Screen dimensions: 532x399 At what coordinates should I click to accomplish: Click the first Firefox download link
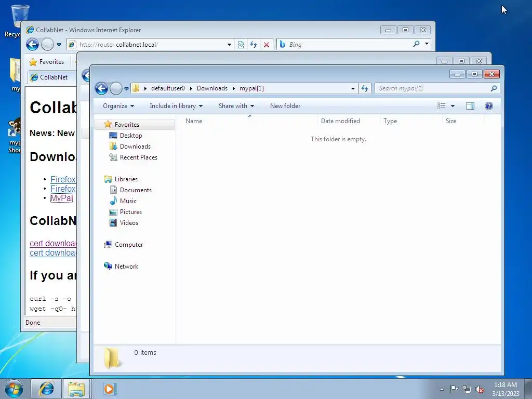[63, 179]
